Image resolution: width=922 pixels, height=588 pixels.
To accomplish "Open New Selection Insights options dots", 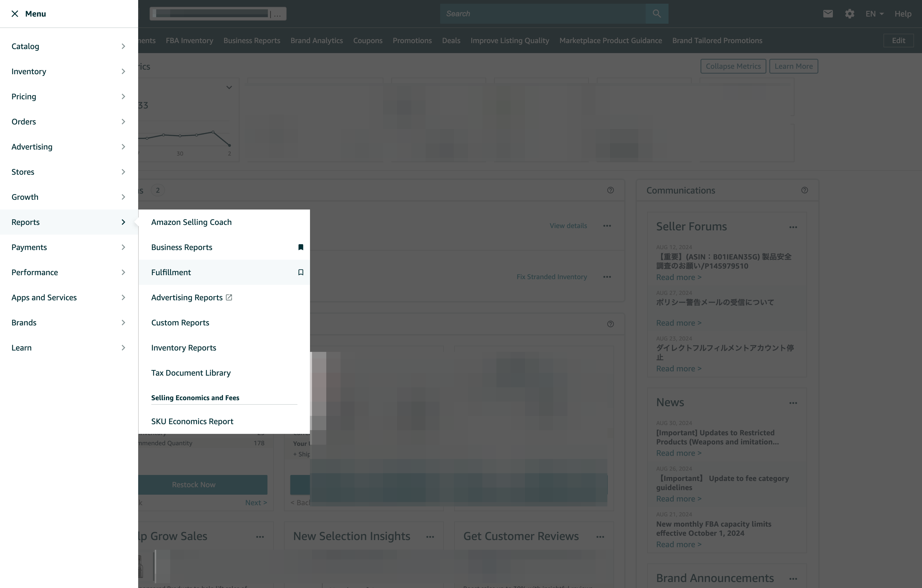I will (x=430, y=537).
